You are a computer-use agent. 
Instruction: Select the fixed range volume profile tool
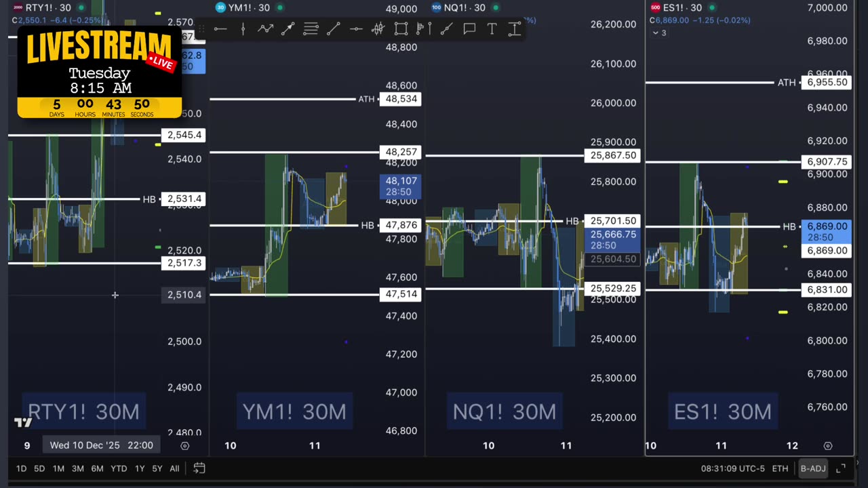[423, 28]
